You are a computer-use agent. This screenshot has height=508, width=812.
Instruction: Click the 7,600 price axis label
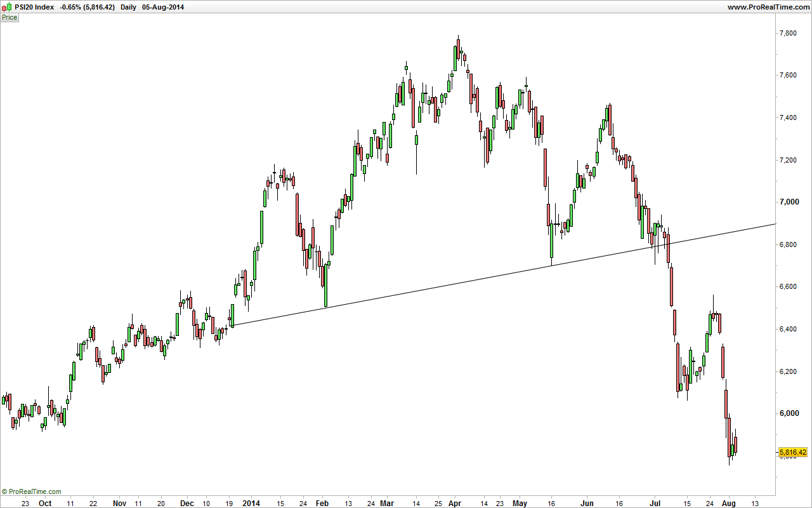pos(789,76)
